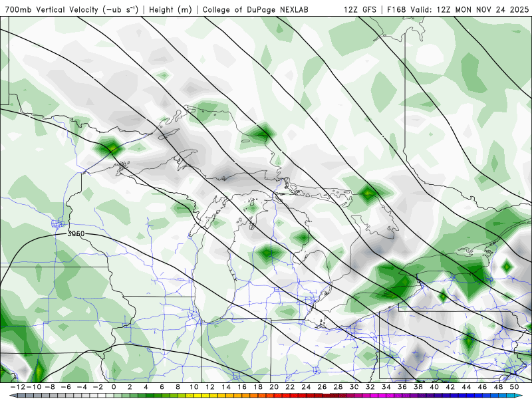Screen dimensions: 532x399
Task: Click the '46' color scale label
Action: click(x=482, y=387)
